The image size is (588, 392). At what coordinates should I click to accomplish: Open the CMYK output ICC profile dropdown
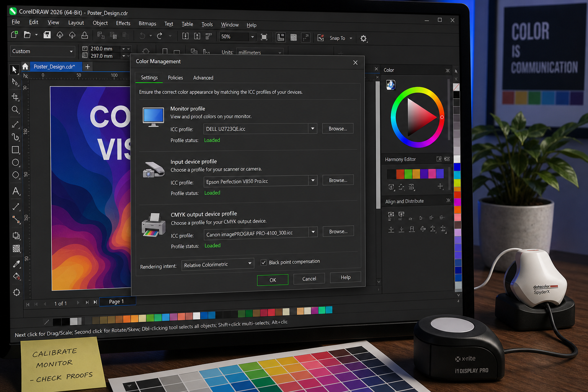coord(313,232)
